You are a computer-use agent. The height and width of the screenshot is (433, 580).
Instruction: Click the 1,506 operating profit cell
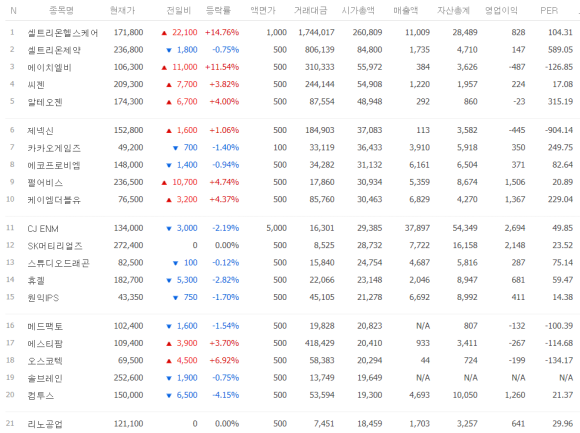pos(515,182)
